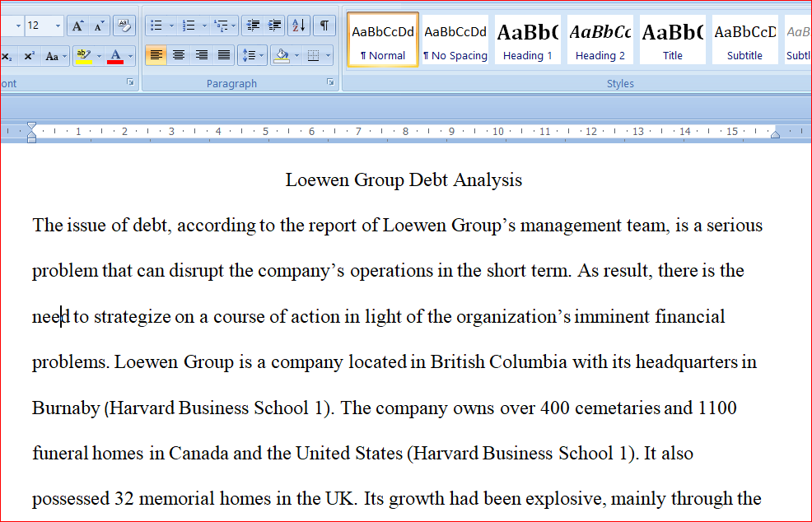Apply the red font color
The width and height of the screenshot is (812, 522).
point(115,56)
